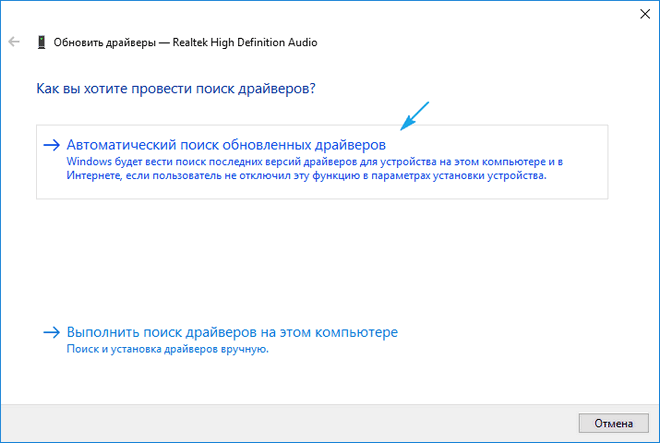Close the driver update dialog with X
The width and height of the screenshot is (660, 443).
pos(640,14)
